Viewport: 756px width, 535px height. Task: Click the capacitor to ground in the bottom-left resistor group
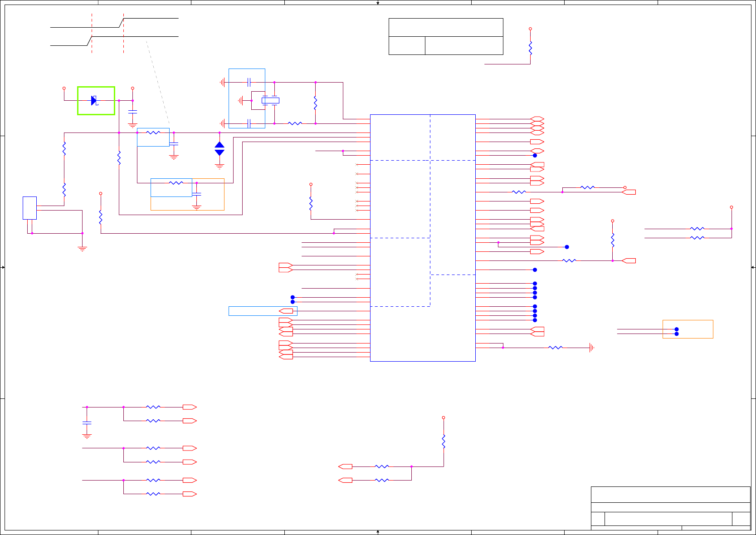click(x=87, y=423)
